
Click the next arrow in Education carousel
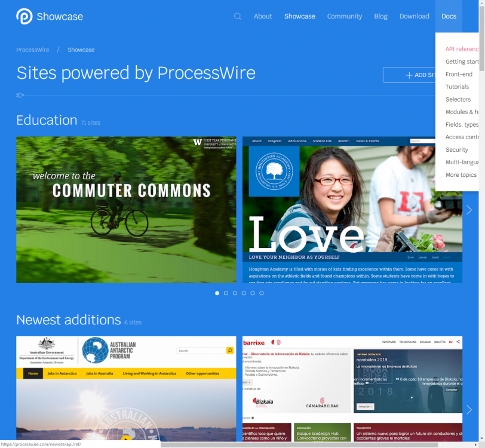tap(469, 210)
